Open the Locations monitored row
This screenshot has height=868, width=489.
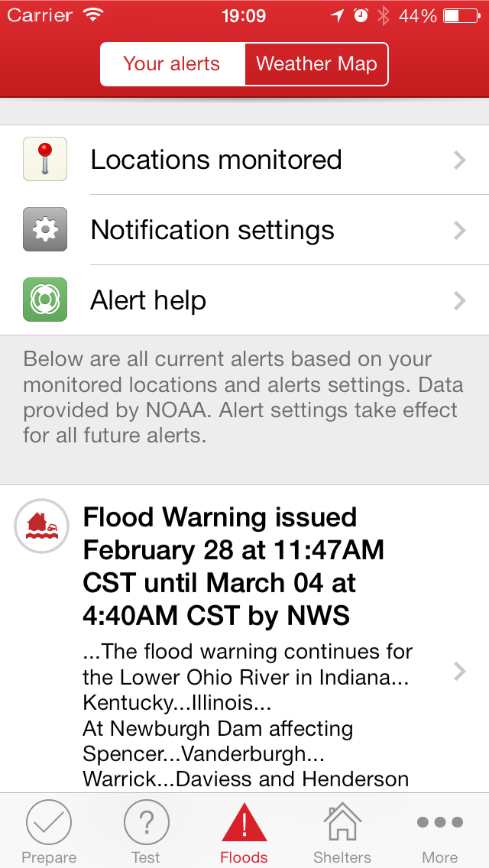click(216, 160)
